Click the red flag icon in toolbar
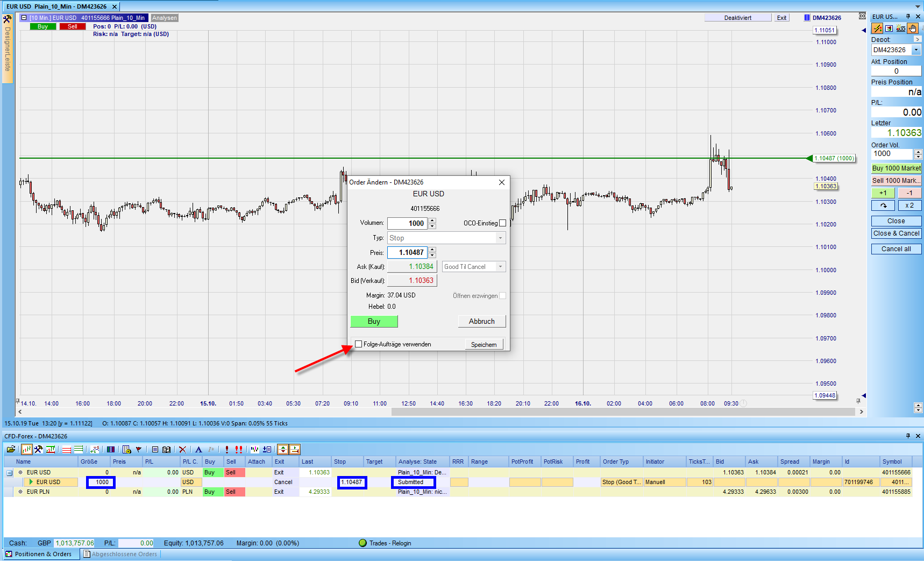The height and width of the screenshot is (561, 924). 139,450
